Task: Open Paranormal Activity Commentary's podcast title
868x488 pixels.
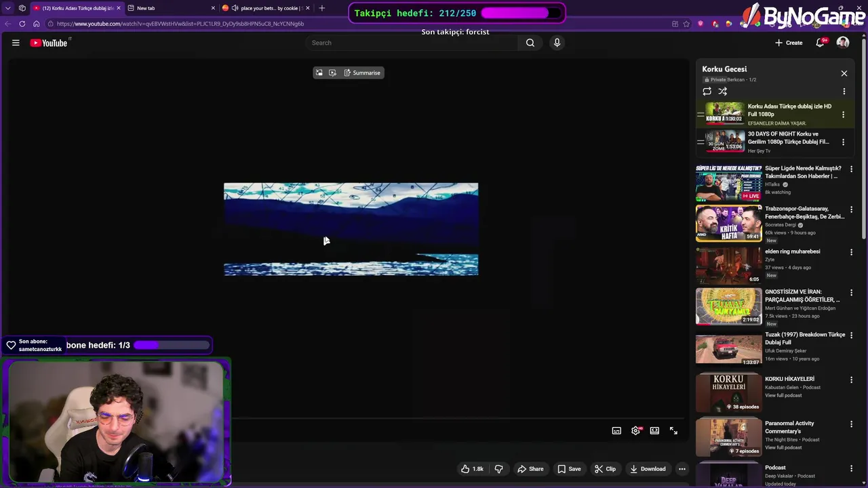Action: pos(789,427)
